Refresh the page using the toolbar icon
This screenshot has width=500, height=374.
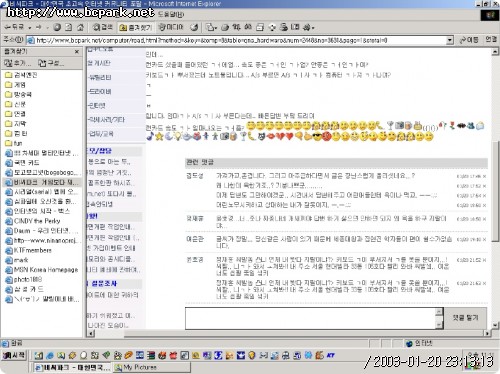pos(68,27)
